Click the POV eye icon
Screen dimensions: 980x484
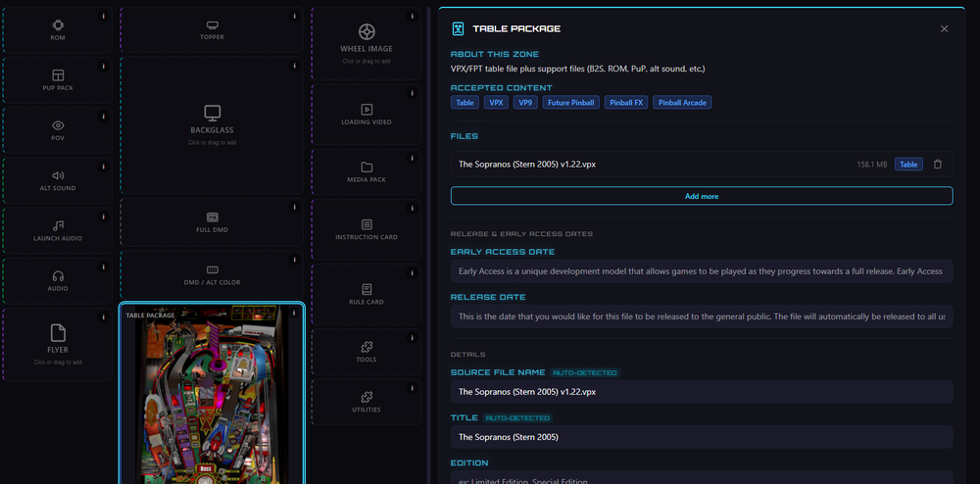coord(58,124)
